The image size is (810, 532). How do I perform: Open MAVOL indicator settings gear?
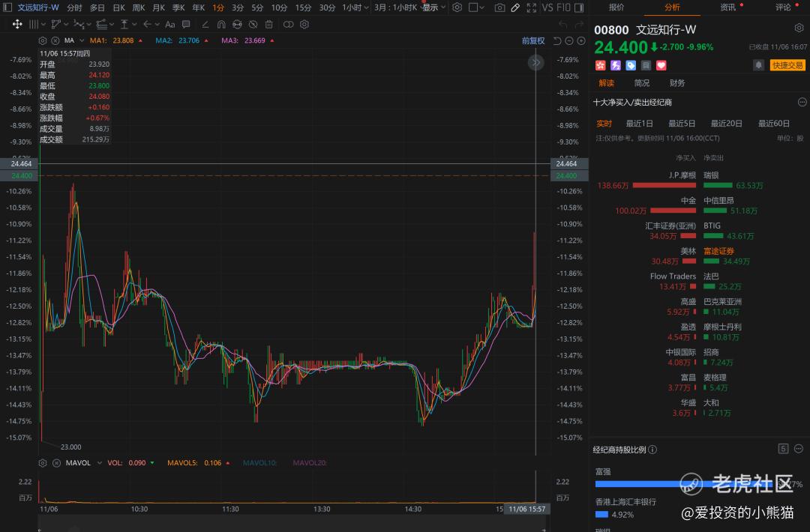click(43, 463)
